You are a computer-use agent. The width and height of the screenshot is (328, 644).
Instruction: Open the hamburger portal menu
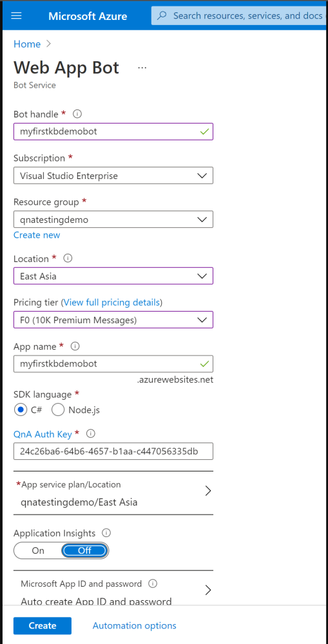point(17,16)
